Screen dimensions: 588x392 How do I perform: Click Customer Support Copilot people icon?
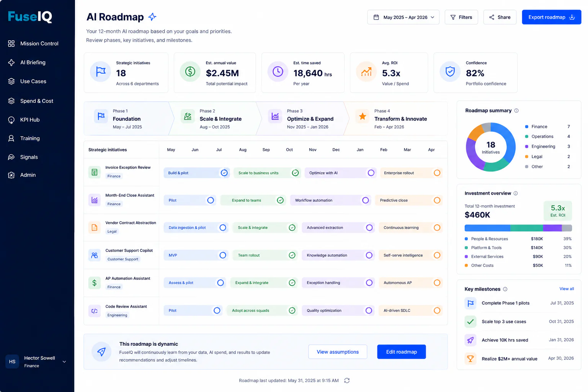coord(95,255)
